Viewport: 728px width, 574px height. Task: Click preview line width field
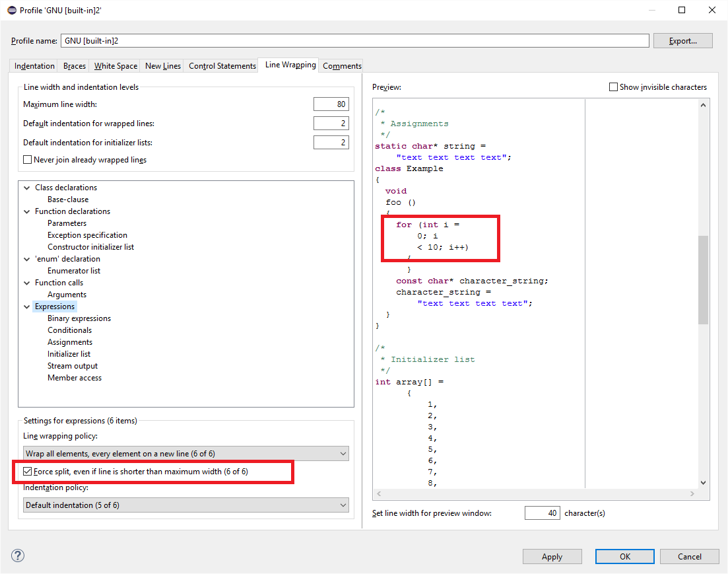coord(543,513)
